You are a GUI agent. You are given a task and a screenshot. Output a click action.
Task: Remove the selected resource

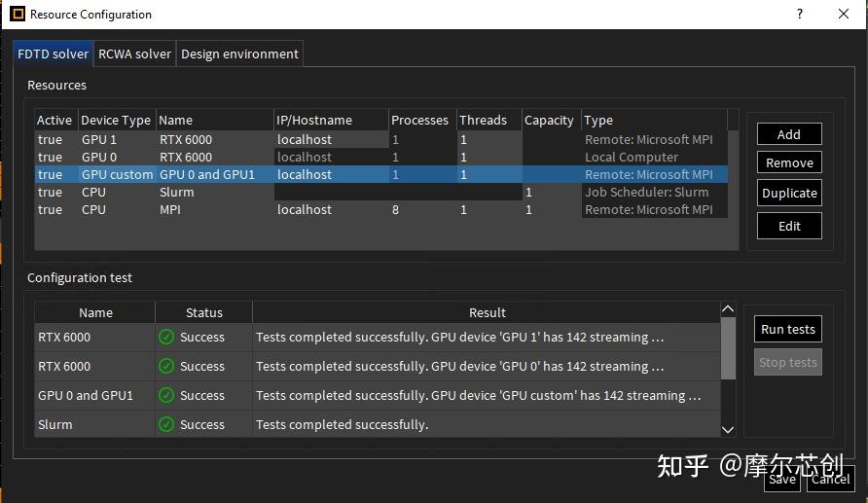pyautogui.click(x=789, y=163)
